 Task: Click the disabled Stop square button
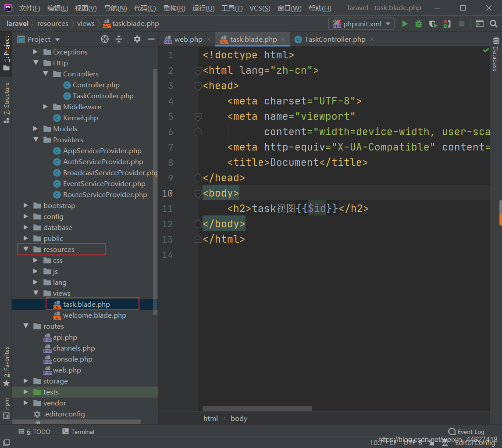point(461,24)
